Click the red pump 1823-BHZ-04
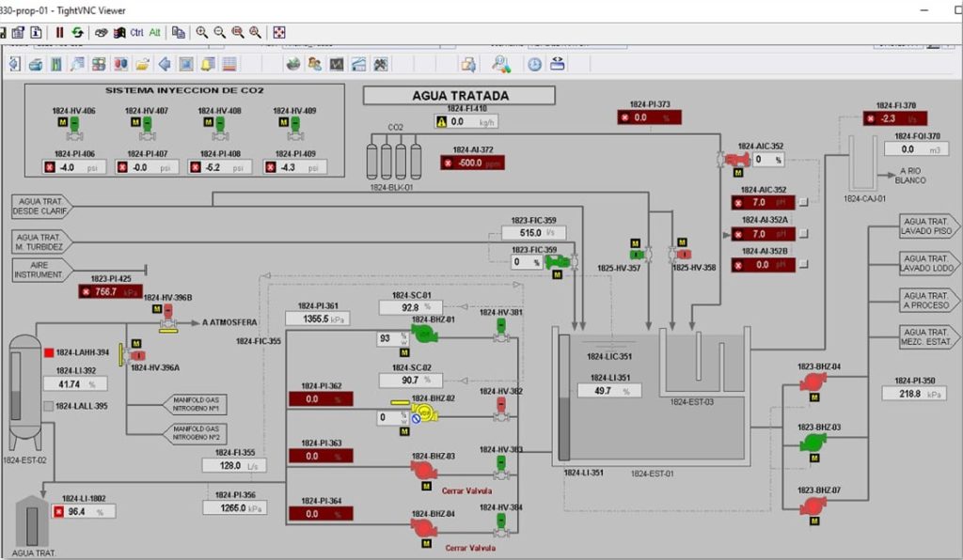 (x=811, y=381)
